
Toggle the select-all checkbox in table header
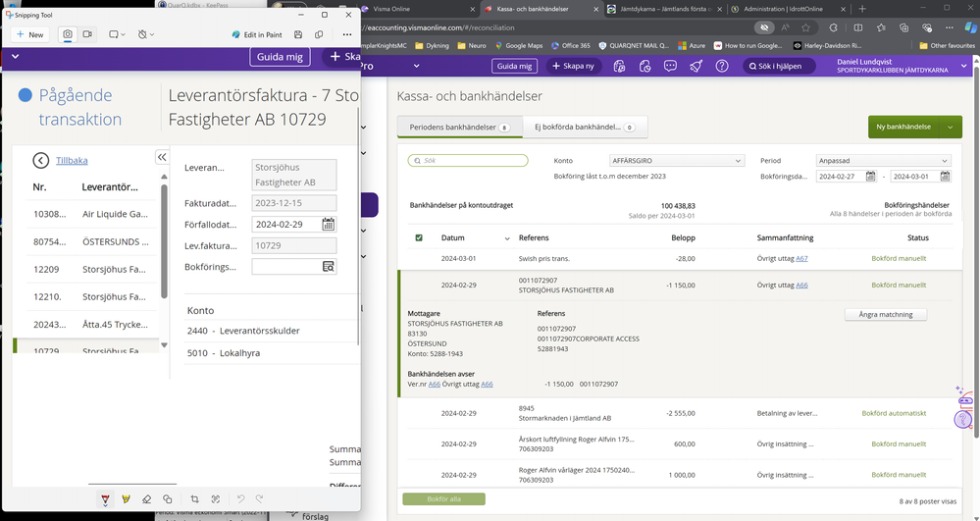pos(419,237)
